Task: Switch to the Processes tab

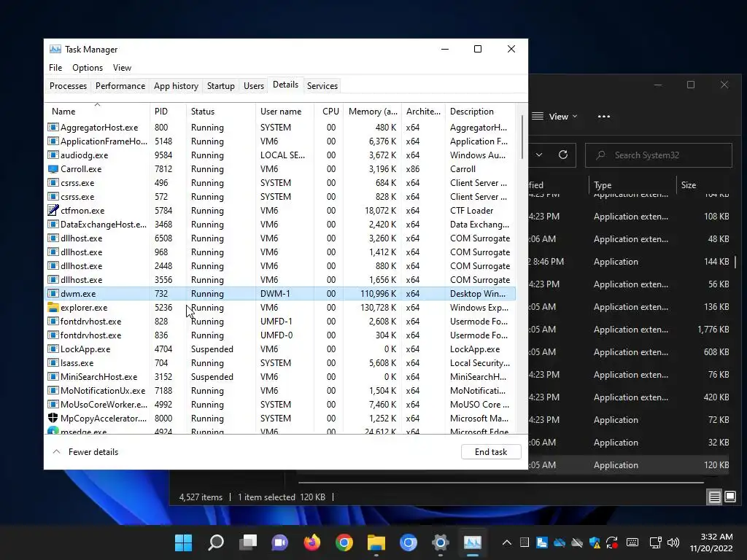Action: (x=68, y=86)
